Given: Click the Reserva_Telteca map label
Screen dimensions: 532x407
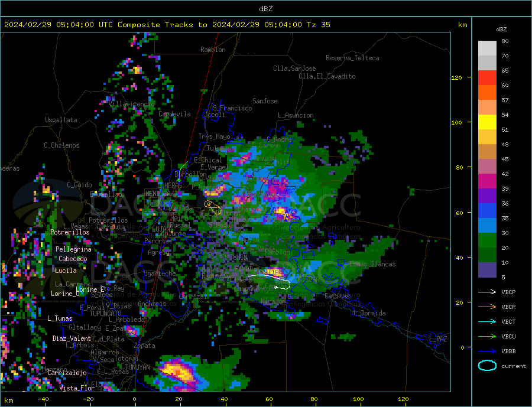Looking at the screenshot, I should click(352, 58).
